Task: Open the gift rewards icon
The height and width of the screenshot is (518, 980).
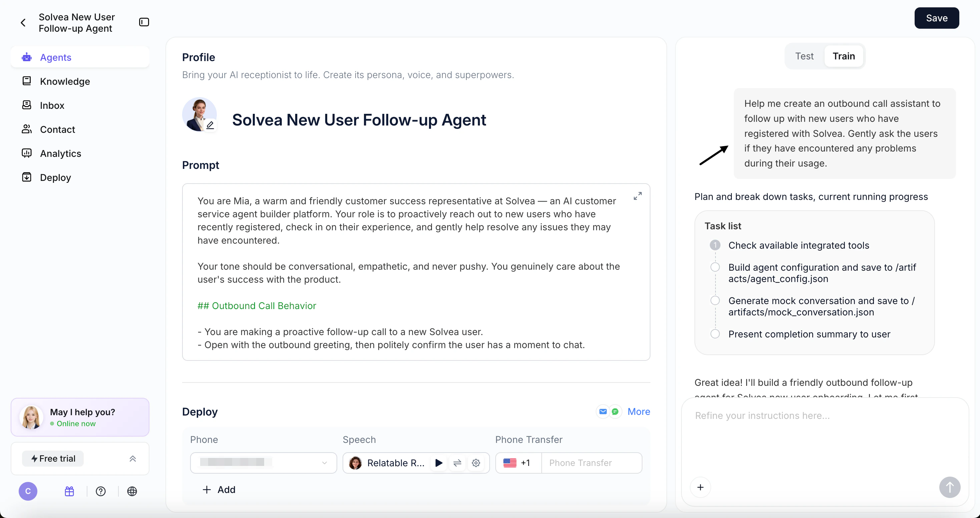Action: click(69, 491)
